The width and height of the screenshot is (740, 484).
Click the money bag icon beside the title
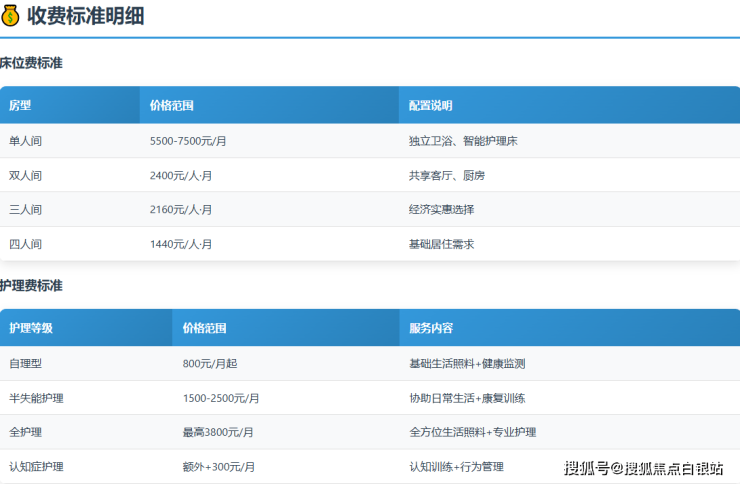tap(11, 16)
